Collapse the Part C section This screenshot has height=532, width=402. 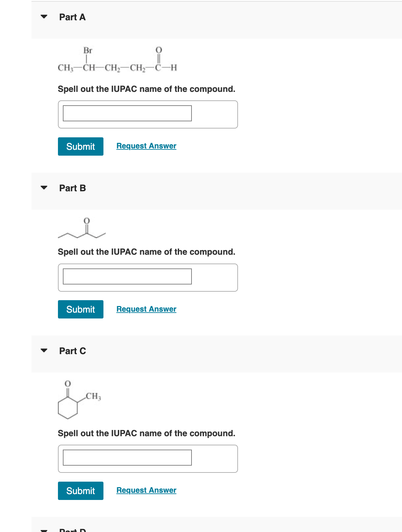[x=45, y=350]
